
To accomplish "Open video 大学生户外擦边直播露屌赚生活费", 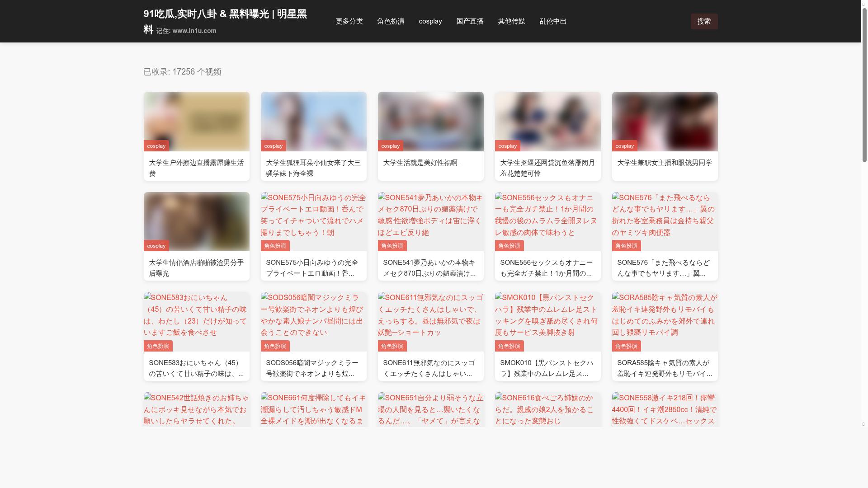I will click(x=196, y=168).
